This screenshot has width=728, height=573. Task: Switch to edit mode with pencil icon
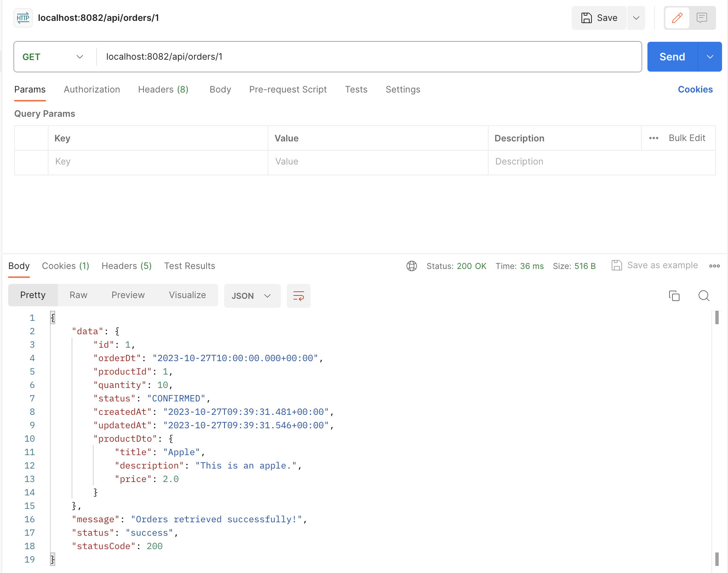coord(677,18)
